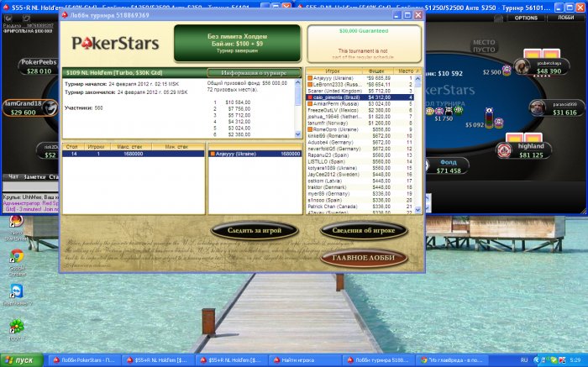Click the RU language indicator in the system tray

coord(524,360)
